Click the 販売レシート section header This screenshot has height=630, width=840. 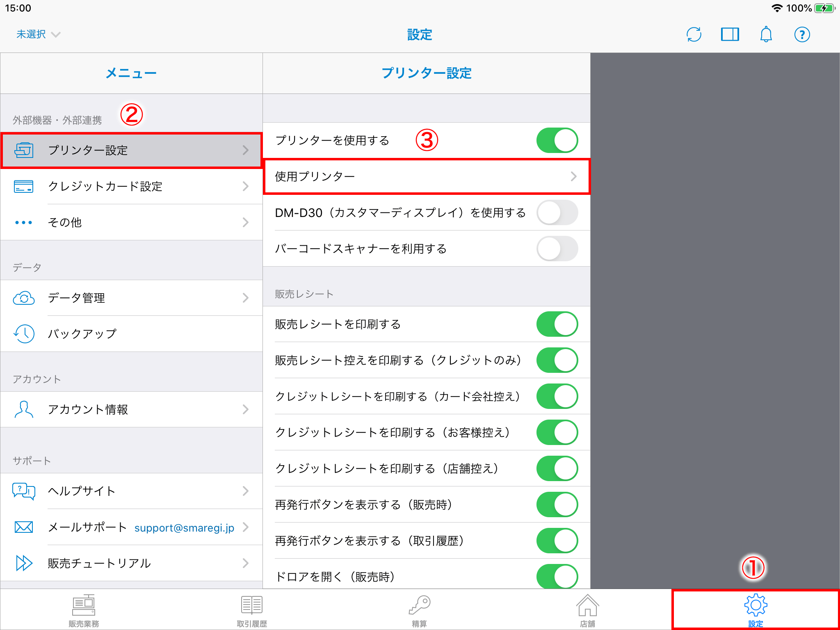coord(304,294)
